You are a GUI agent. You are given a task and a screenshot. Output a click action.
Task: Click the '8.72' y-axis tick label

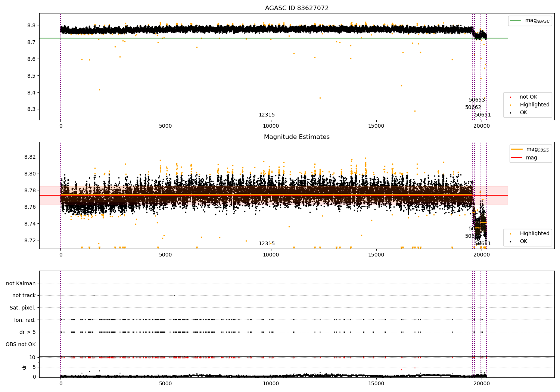pos(29,240)
